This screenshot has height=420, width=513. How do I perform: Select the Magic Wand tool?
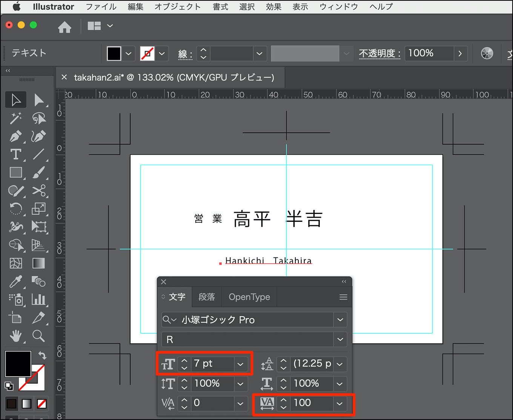(x=16, y=118)
